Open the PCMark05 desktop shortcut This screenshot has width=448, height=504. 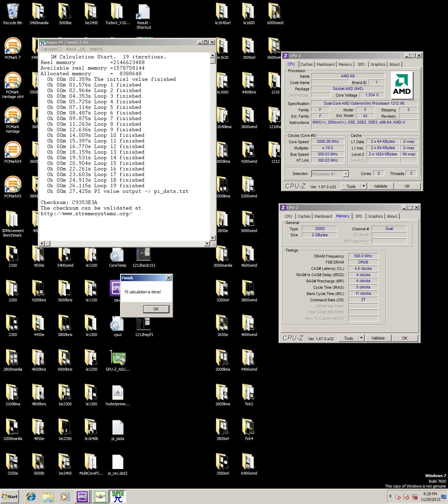tap(13, 187)
